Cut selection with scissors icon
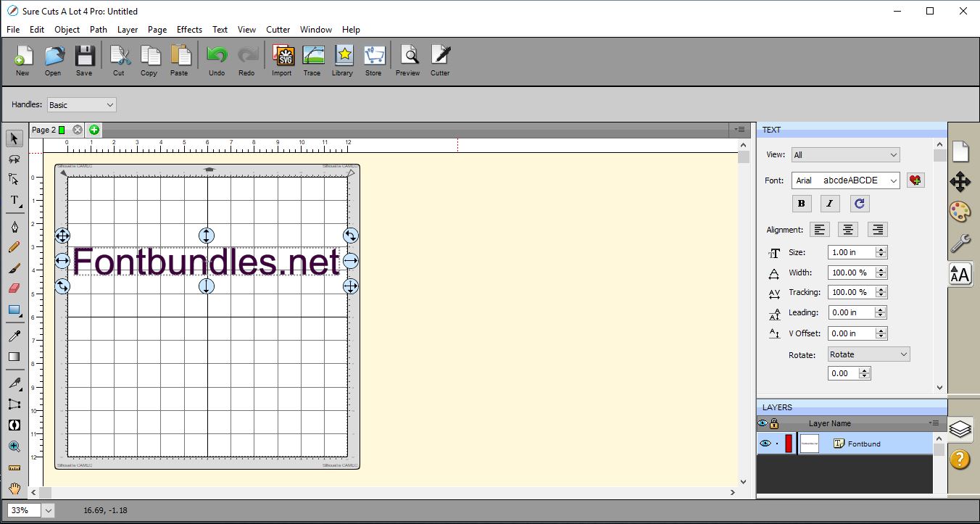This screenshot has height=524, width=980. click(119, 61)
